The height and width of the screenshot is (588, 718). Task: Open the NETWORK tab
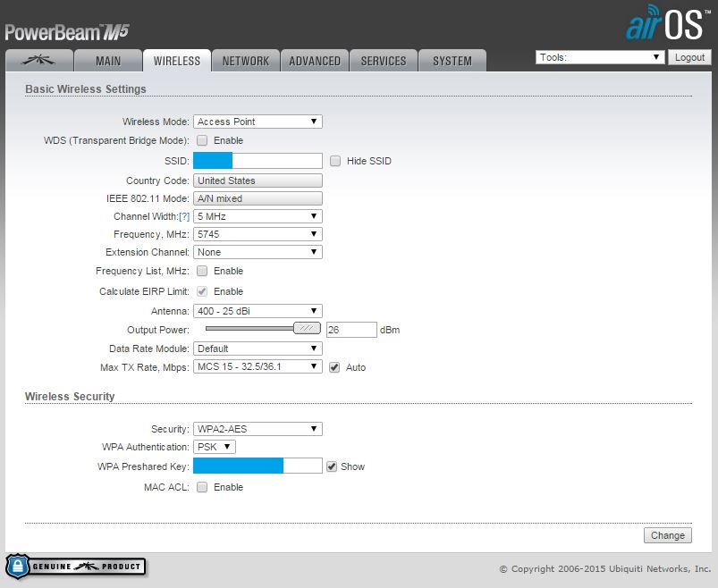click(246, 61)
